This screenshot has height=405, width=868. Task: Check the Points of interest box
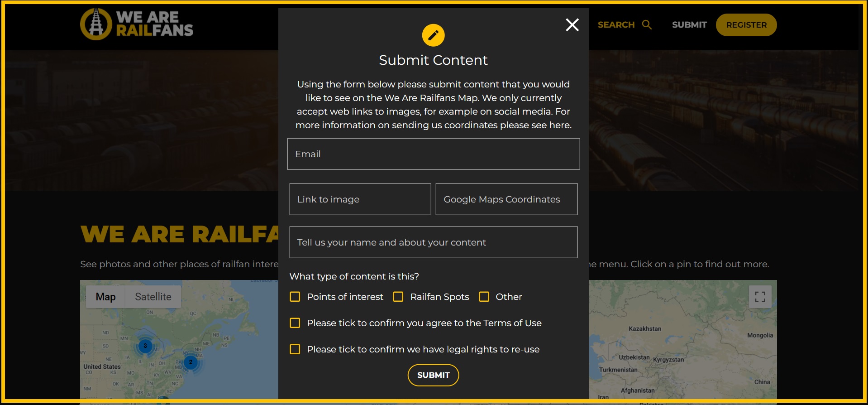(295, 297)
